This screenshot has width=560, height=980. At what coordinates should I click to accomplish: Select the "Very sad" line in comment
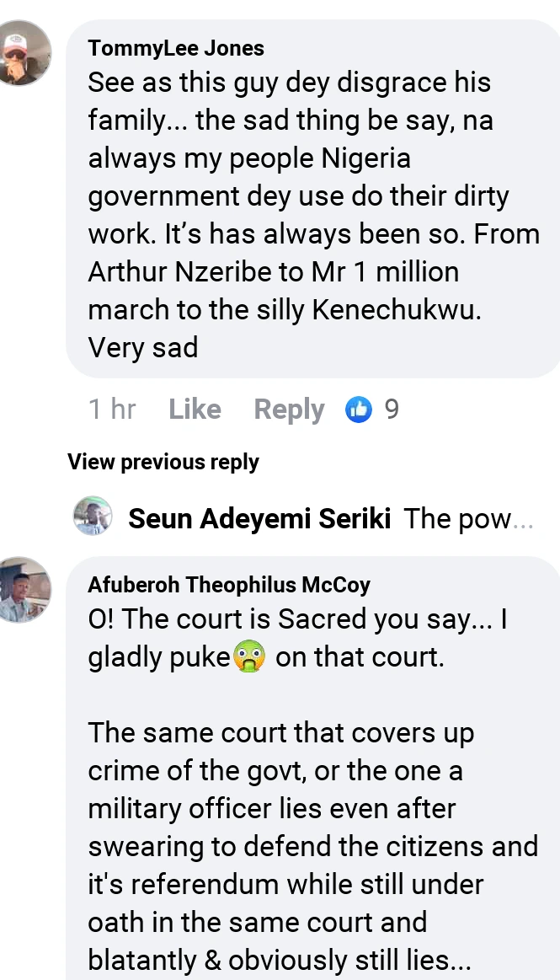point(143,347)
